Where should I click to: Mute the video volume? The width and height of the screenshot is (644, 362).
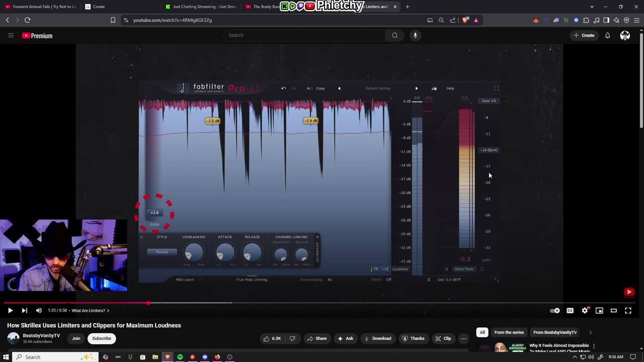click(x=39, y=311)
